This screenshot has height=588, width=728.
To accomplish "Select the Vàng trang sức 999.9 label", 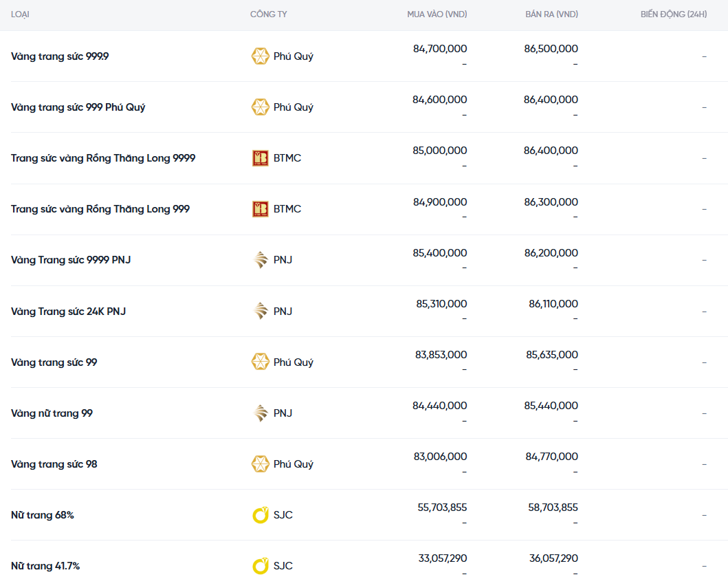I will [x=60, y=56].
